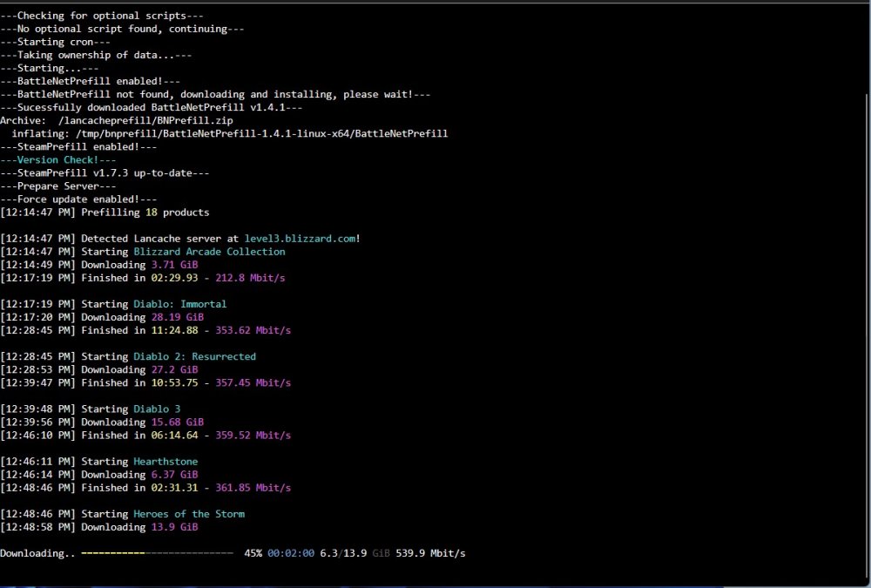The width and height of the screenshot is (871, 588).
Task: Select the finish time '02:29.93'
Action: (174, 278)
